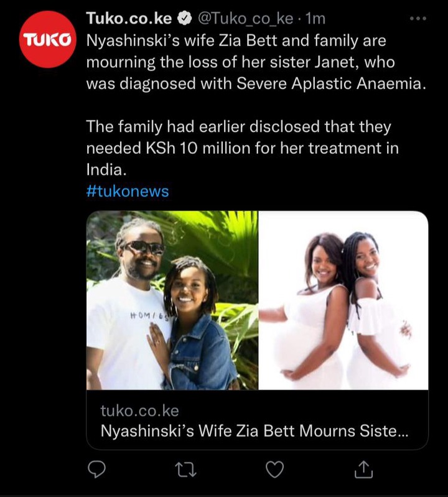
Task: Visit the @Tuko_co_ke handle
Action: pos(245,19)
